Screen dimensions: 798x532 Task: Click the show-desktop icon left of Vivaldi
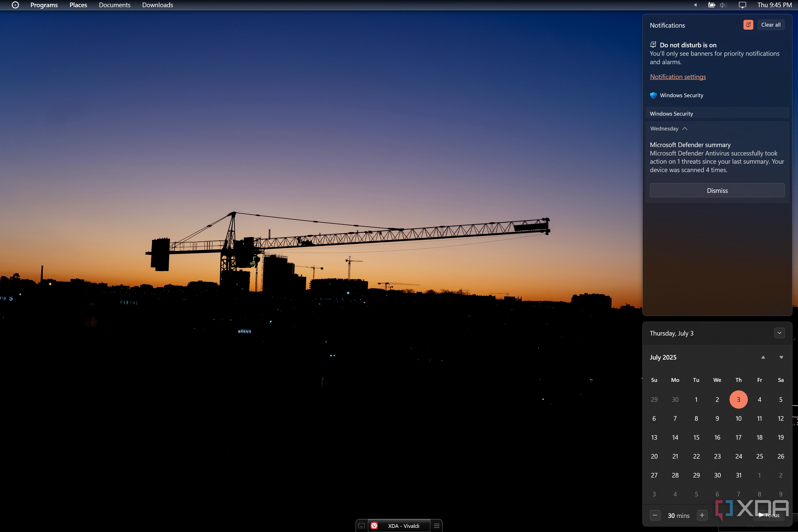[x=361, y=526]
